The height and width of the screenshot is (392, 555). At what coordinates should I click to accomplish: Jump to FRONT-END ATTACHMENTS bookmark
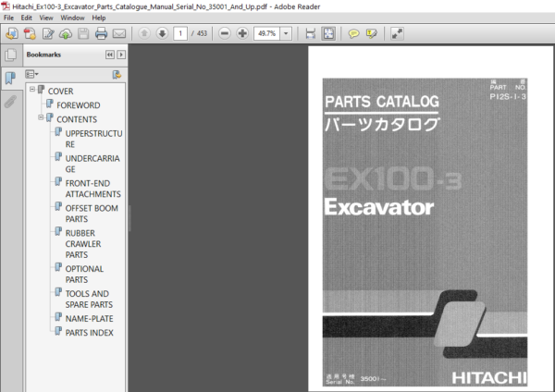(93, 189)
